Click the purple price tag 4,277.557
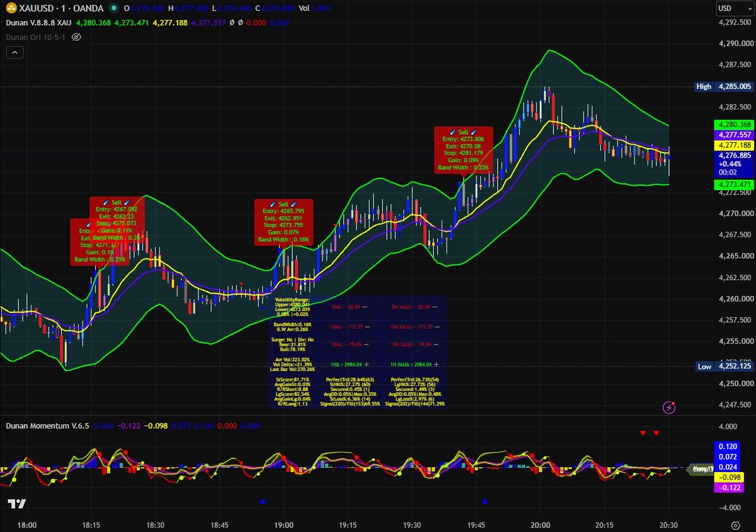The height and width of the screenshot is (532, 756). 733,135
